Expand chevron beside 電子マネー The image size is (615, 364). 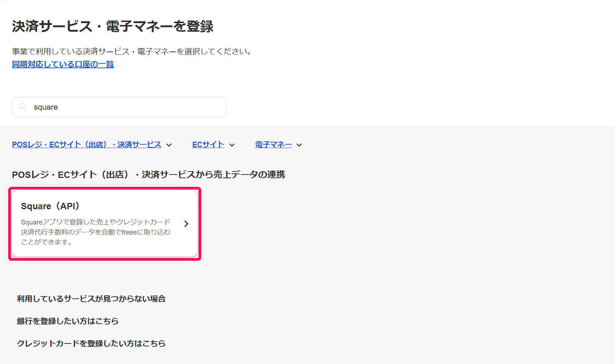coord(299,145)
